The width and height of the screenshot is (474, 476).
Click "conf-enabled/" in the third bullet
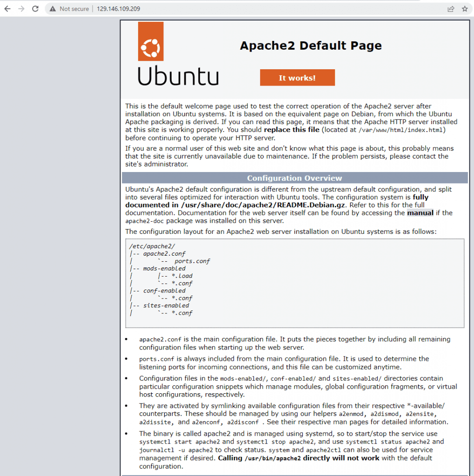point(293,378)
